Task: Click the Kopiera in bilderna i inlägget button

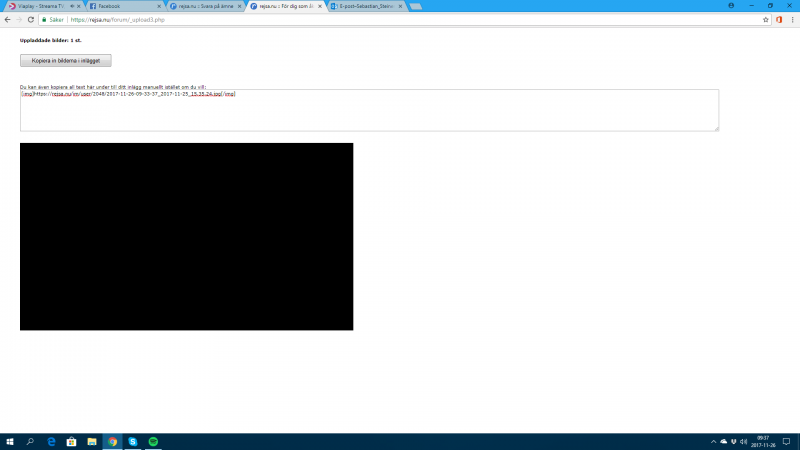Action: pyautogui.click(x=66, y=61)
